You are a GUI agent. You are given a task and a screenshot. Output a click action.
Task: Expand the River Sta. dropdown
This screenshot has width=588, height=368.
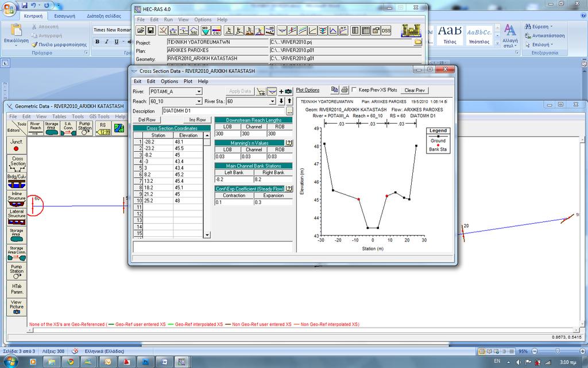click(273, 101)
